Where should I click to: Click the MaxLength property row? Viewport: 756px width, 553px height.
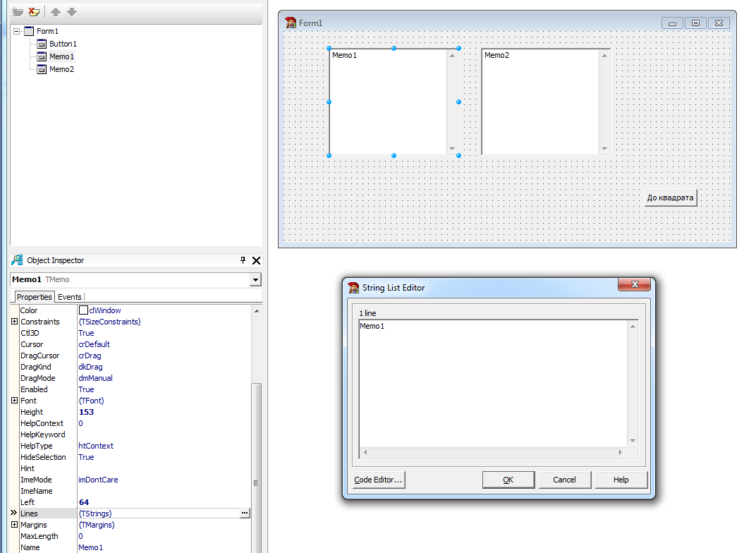pos(130,536)
